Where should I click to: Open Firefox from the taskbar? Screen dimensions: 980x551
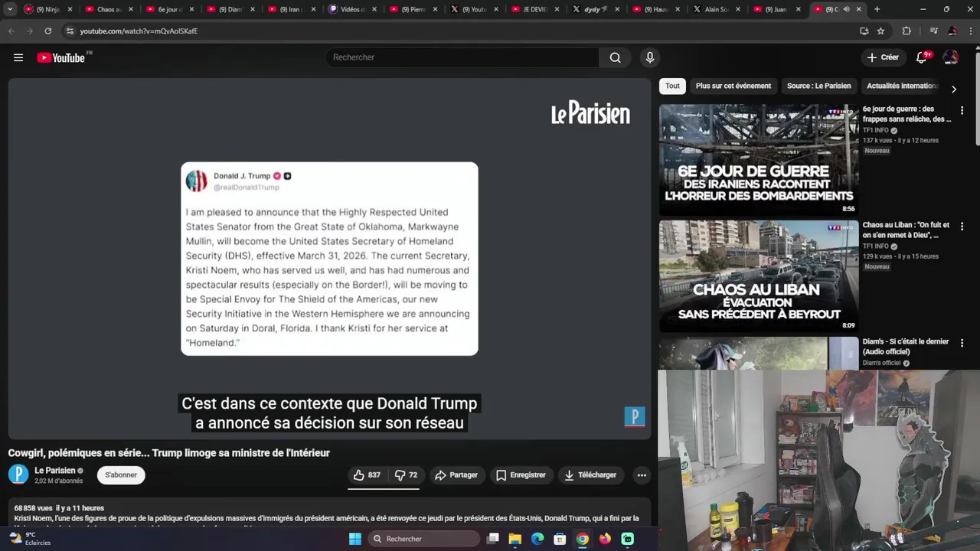(605, 539)
